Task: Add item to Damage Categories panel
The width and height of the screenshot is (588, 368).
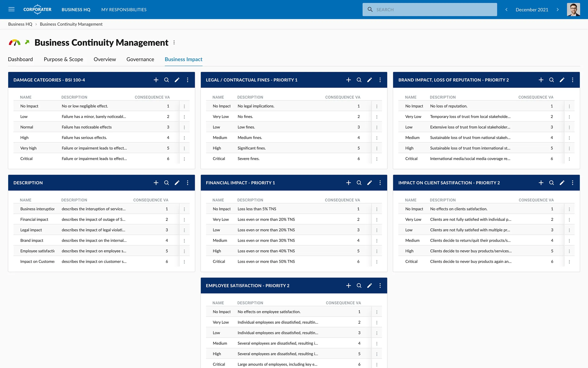Action: click(156, 80)
